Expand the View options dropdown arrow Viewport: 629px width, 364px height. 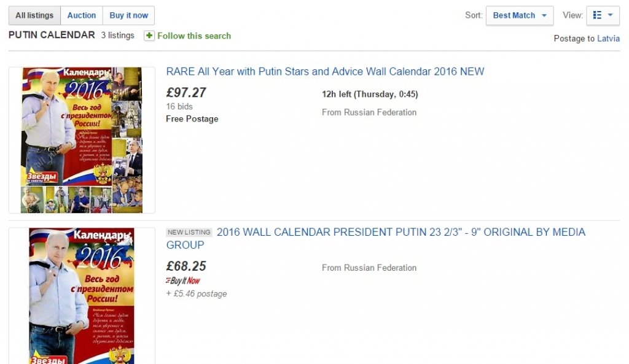click(610, 15)
